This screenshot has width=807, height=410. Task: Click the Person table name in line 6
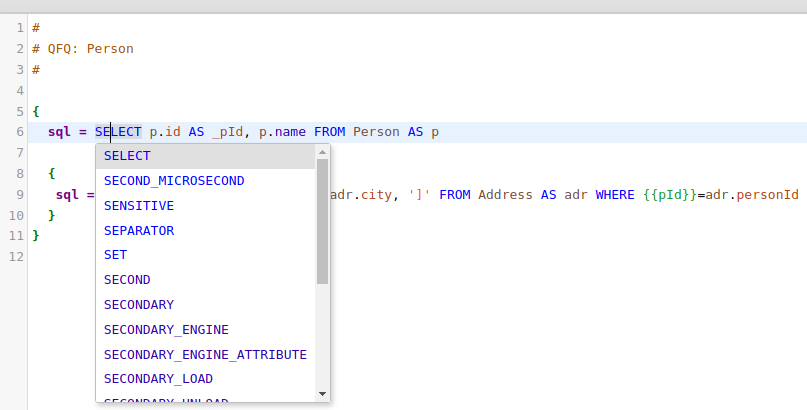pos(376,132)
